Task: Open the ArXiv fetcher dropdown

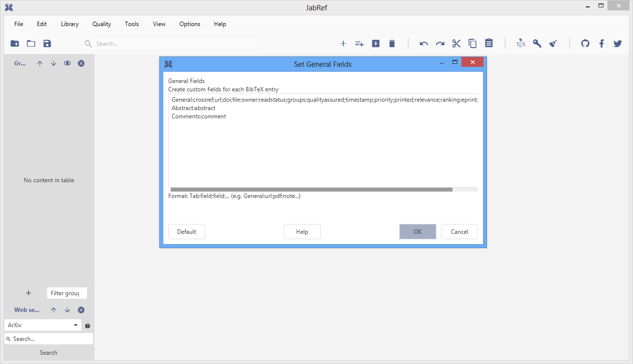Action: 42,325
